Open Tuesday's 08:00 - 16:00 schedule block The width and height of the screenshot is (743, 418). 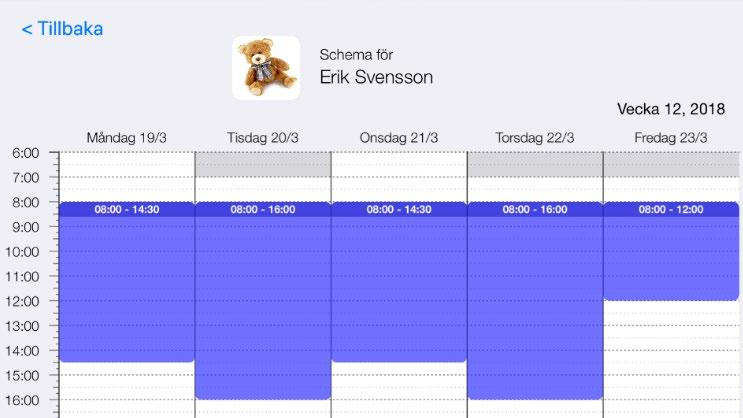click(x=263, y=300)
